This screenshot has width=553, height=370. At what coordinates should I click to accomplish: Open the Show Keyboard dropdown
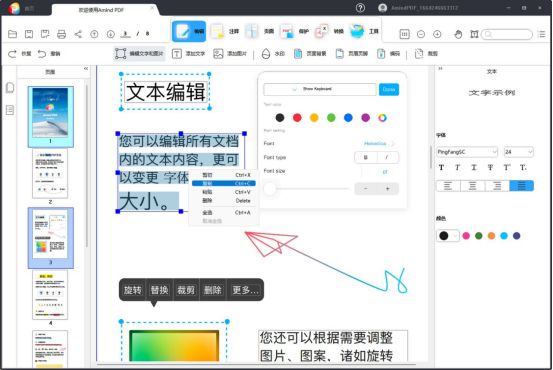point(320,89)
